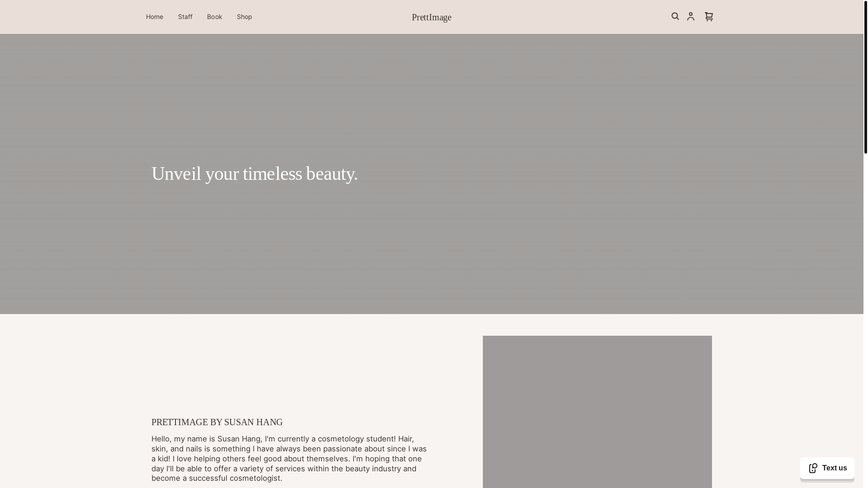The image size is (868, 488).
Task: Open the account profile icon
Action: click(691, 17)
